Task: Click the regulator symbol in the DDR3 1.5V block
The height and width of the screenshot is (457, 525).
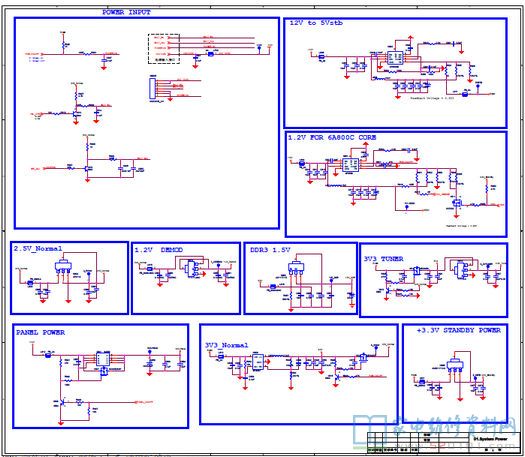Action: 297,268
